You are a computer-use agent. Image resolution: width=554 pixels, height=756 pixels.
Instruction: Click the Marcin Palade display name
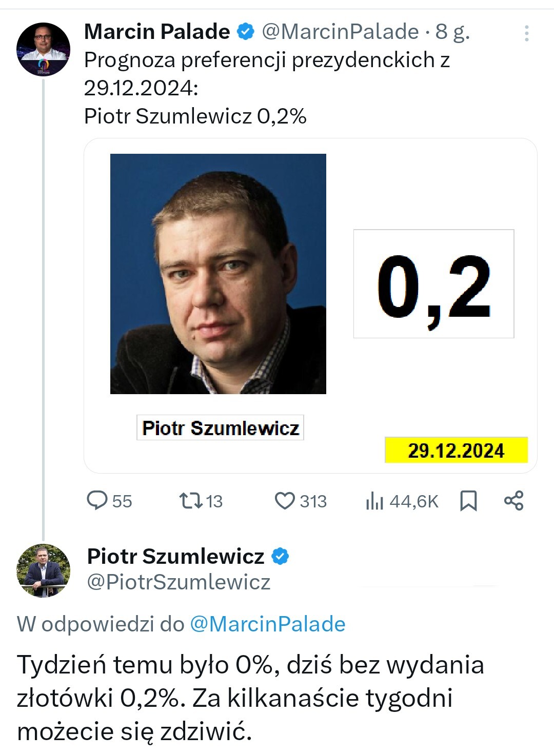click(157, 32)
